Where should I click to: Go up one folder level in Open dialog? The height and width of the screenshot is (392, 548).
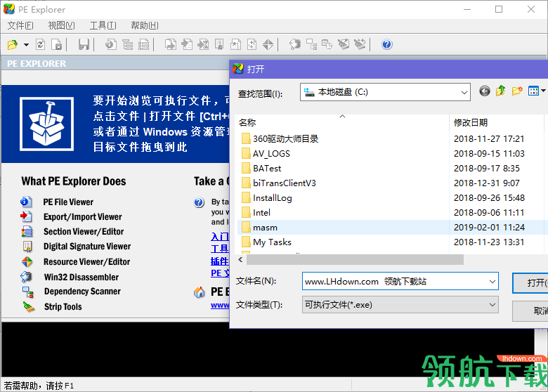pyautogui.click(x=500, y=91)
